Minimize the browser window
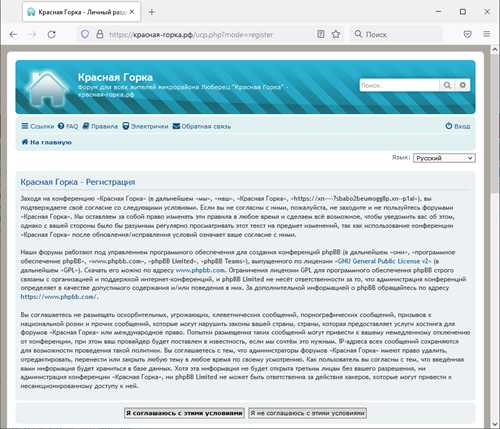This screenshot has height=429, width=500. pyautogui.click(x=439, y=12)
